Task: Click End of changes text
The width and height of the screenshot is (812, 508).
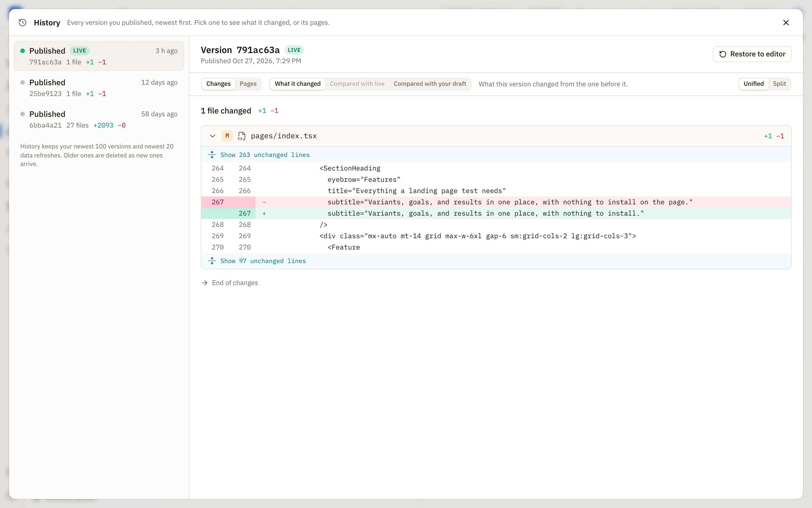Action: (235, 283)
